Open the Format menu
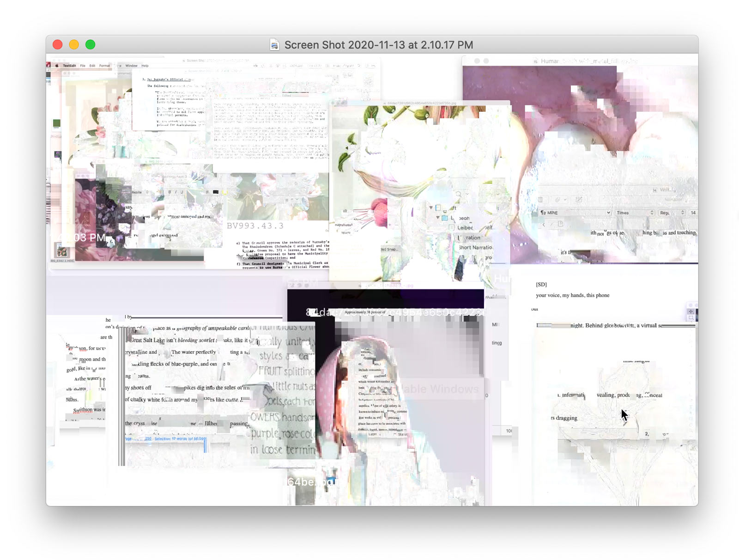The image size is (739, 560). coord(104,66)
